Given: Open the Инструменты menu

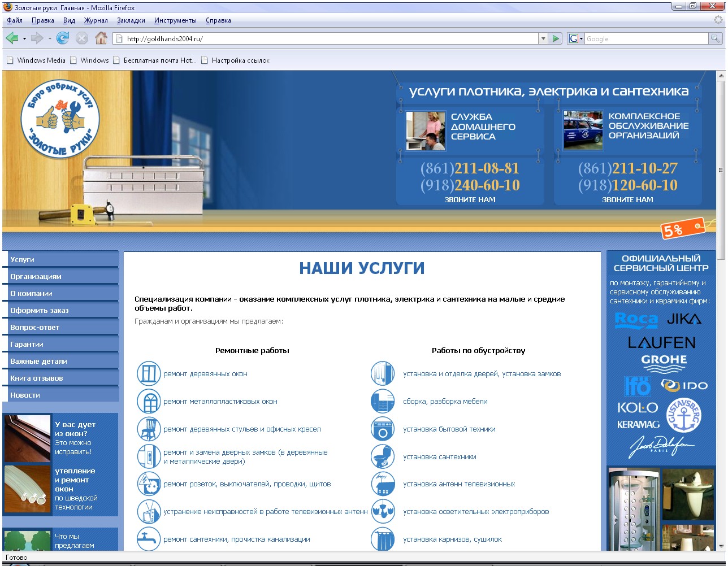Looking at the screenshot, I should click(175, 20).
